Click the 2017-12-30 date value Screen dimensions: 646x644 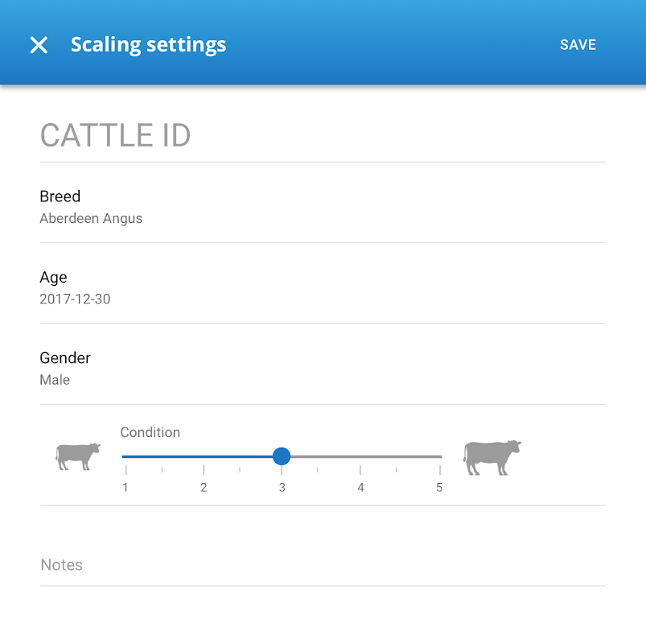click(75, 299)
